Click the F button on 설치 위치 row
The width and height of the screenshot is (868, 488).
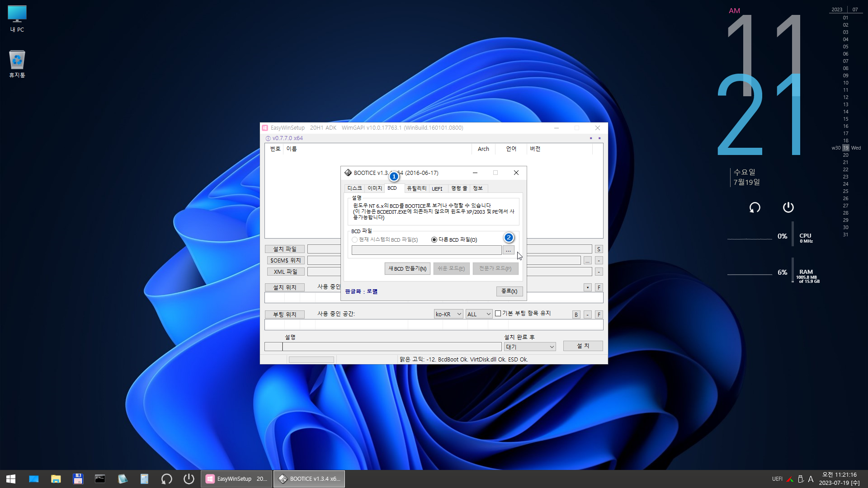coord(599,287)
